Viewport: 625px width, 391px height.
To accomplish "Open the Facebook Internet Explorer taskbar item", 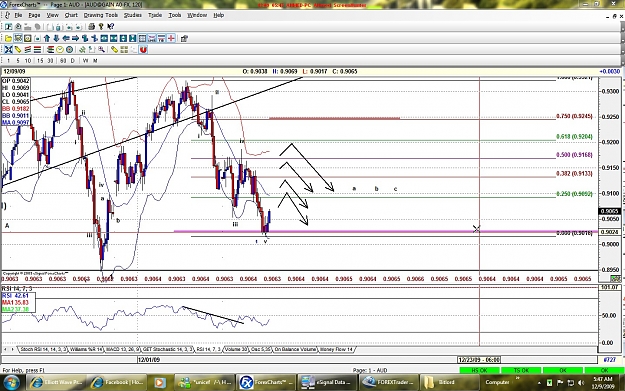I will 117,383.
